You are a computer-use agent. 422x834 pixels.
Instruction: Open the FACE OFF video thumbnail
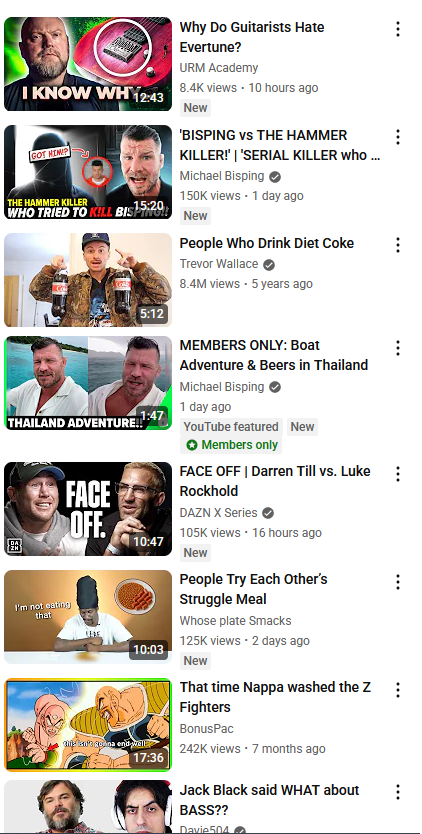pos(88,509)
